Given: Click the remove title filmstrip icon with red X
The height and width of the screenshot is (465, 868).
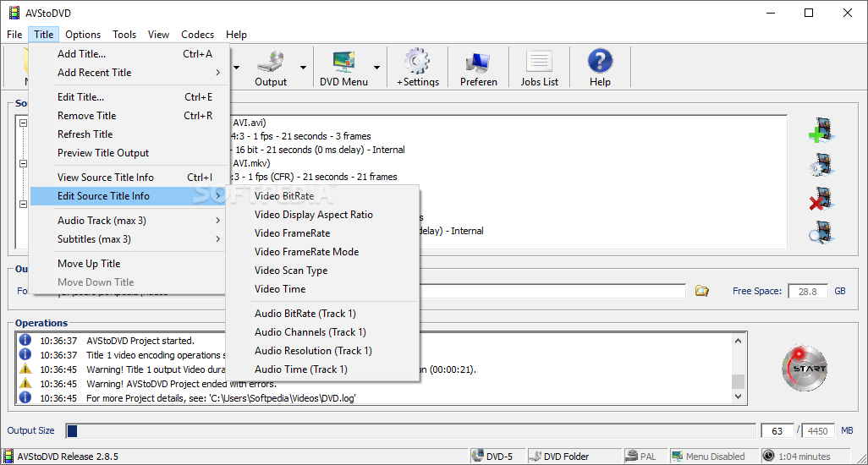Looking at the screenshot, I should pyautogui.click(x=821, y=199).
